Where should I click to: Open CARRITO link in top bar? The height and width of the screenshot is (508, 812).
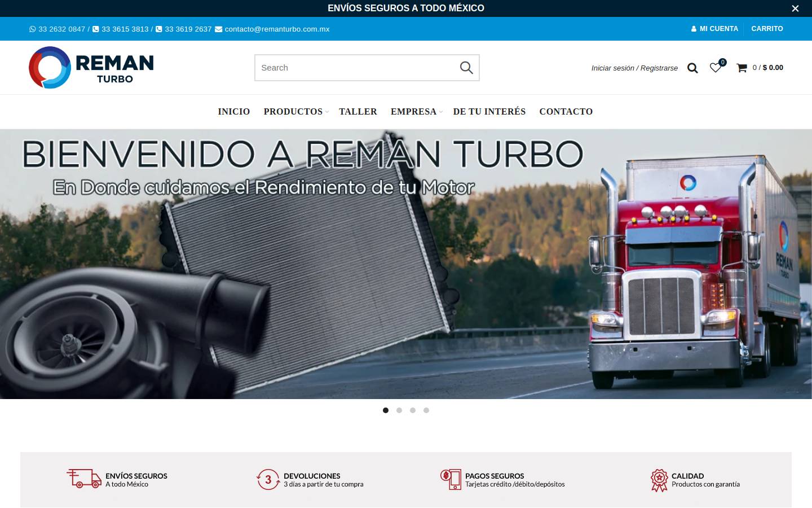pyautogui.click(x=767, y=29)
